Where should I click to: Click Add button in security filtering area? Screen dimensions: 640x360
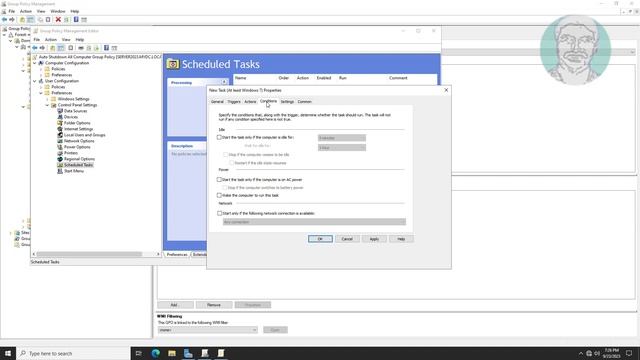click(x=175, y=305)
